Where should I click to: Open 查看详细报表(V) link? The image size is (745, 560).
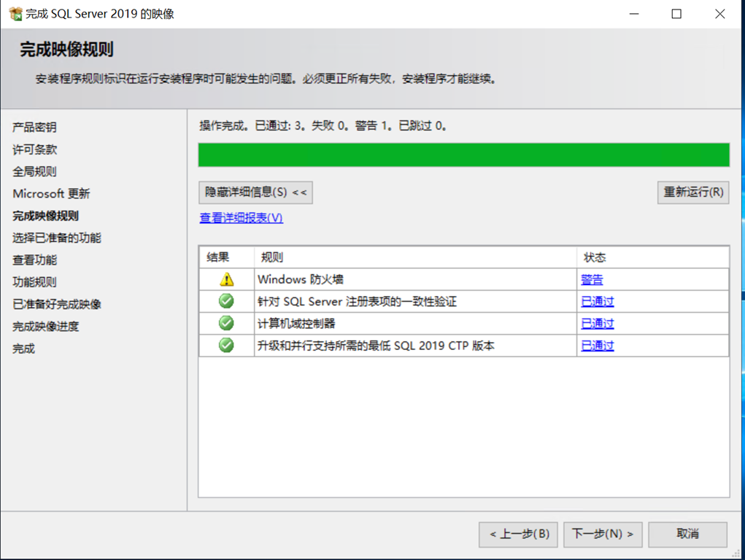[x=241, y=217]
